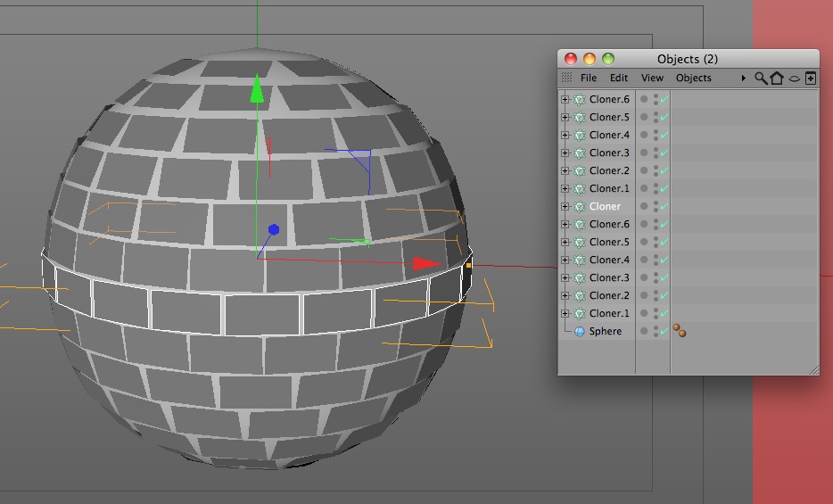Click the green Y-axis arrow in viewport
Image resolution: width=833 pixels, height=504 pixels.
(257, 89)
